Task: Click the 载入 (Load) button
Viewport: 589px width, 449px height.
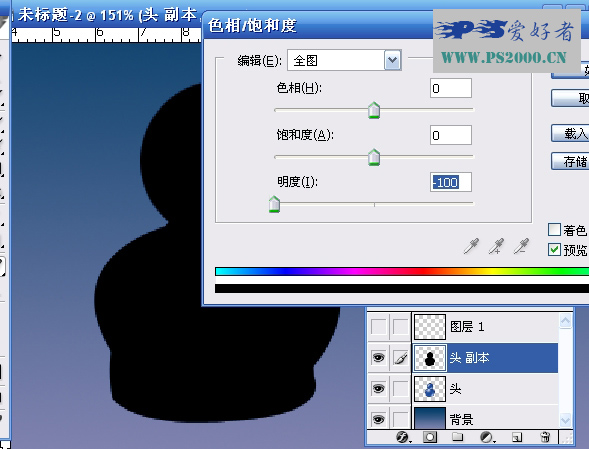Action: pos(570,133)
